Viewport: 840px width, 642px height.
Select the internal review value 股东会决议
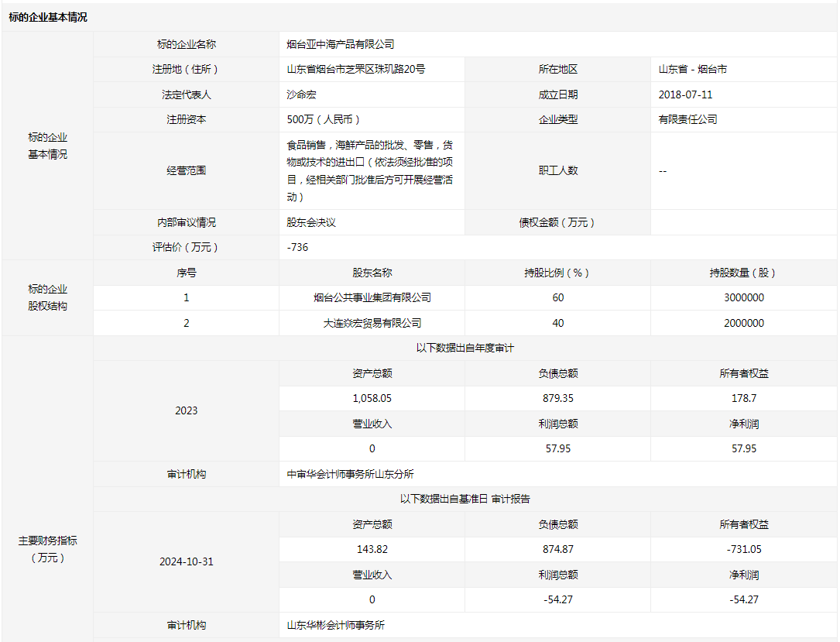pos(311,222)
